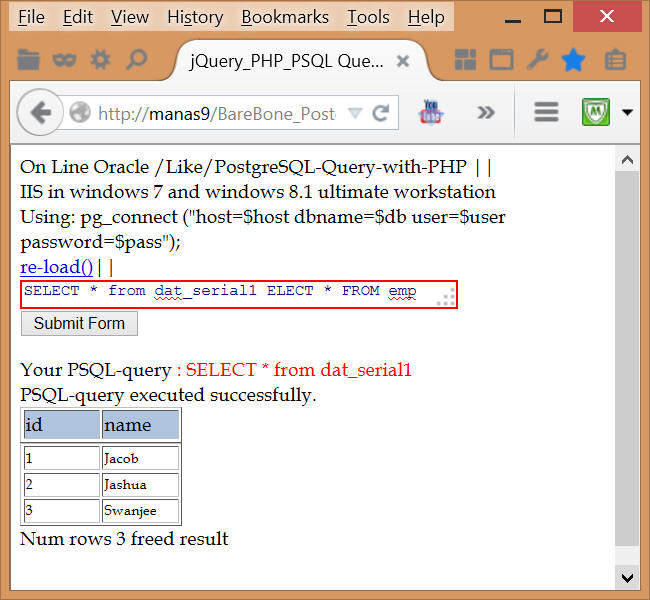Screen dimensions: 650x600
Task: Click the green shield extension icon
Action: [x=596, y=112]
